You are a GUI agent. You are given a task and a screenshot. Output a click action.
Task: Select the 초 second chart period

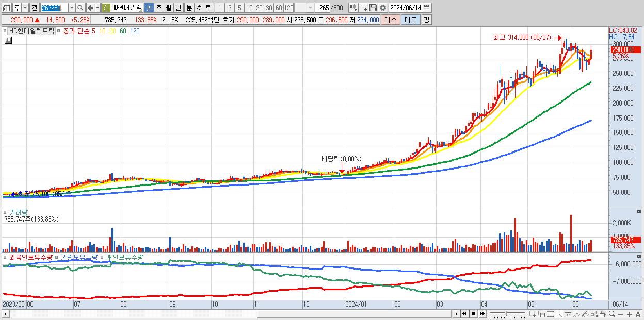coord(199,8)
